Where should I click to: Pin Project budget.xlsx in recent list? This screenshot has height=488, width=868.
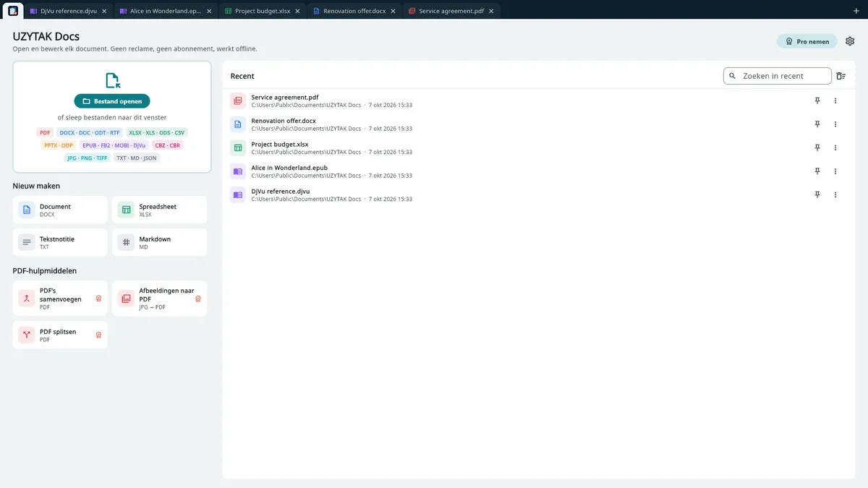click(817, 148)
